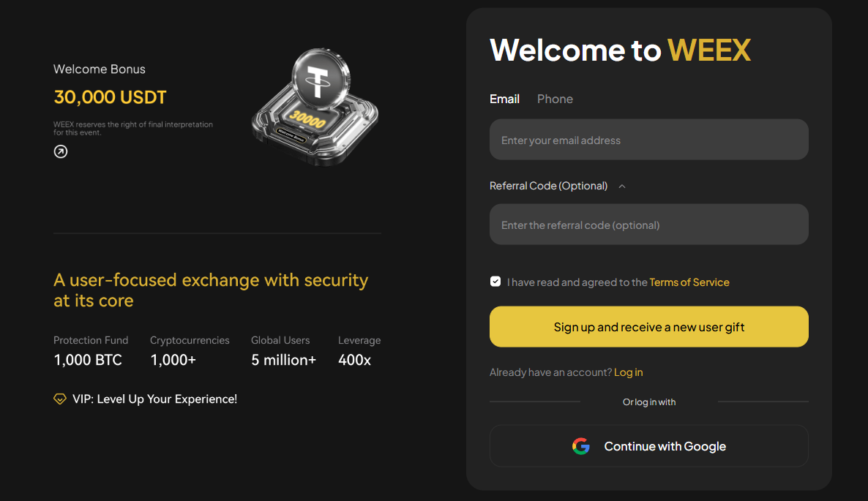The width and height of the screenshot is (868, 501).
Task: Select the Email tab
Action: tap(504, 99)
